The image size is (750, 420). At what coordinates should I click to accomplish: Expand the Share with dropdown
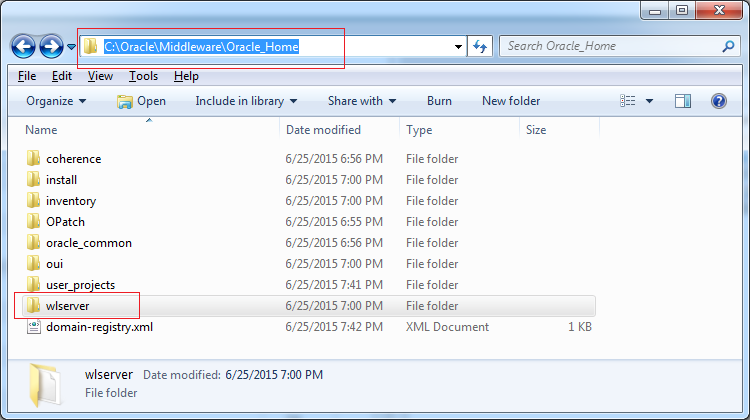pyautogui.click(x=362, y=101)
